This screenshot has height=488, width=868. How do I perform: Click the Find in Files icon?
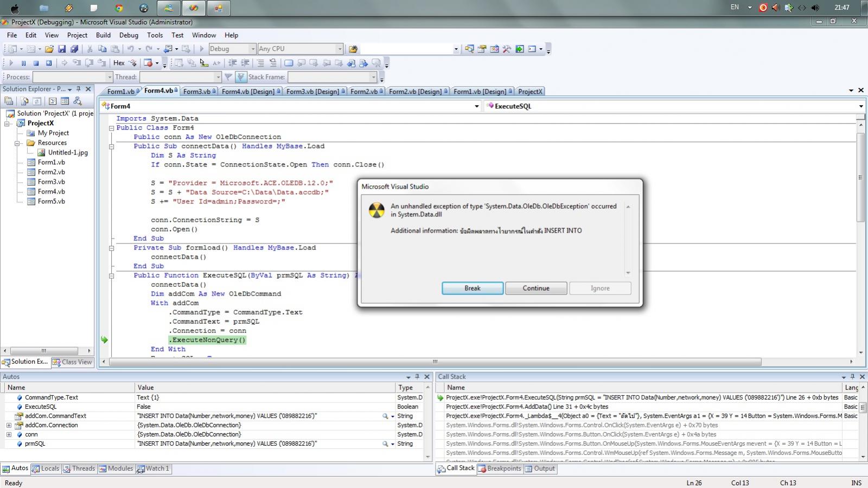(x=353, y=49)
